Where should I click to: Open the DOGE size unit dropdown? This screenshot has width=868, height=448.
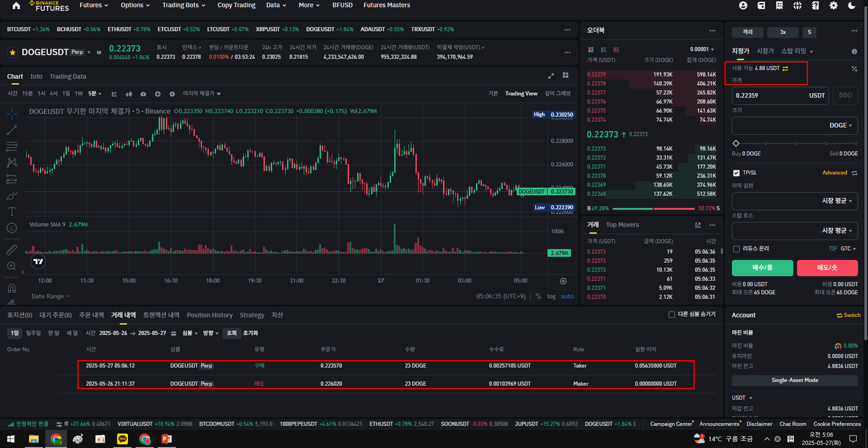pyautogui.click(x=840, y=126)
